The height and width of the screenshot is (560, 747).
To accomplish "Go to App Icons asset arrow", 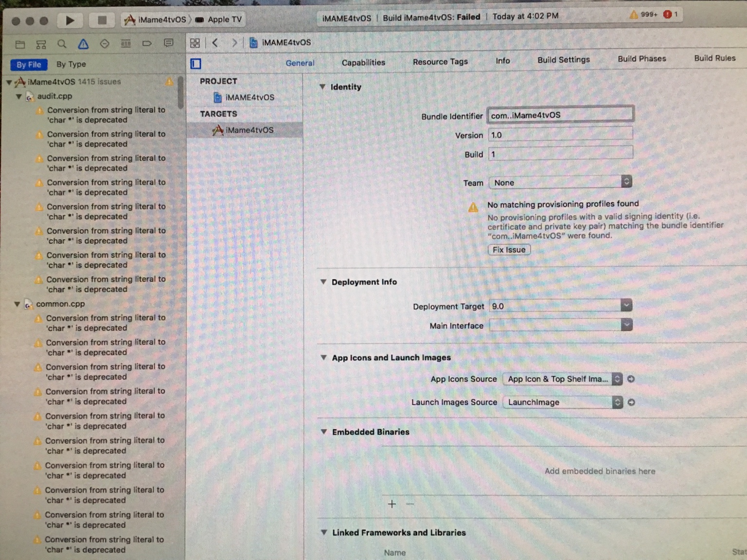I will coord(631,379).
